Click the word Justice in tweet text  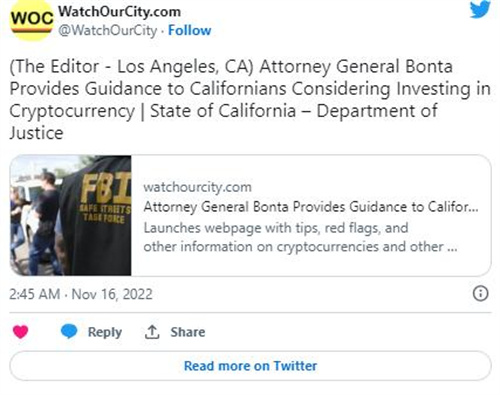coord(36,133)
